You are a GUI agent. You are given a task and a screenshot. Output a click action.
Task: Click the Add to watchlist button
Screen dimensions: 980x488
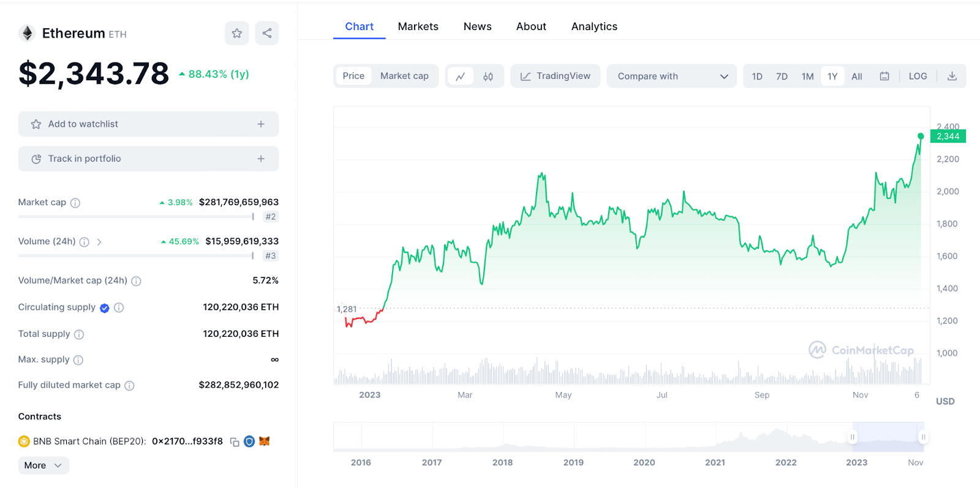[x=148, y=124]
